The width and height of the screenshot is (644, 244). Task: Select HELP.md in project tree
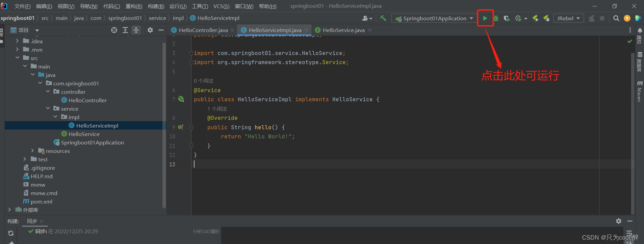(x=42, y=176)
